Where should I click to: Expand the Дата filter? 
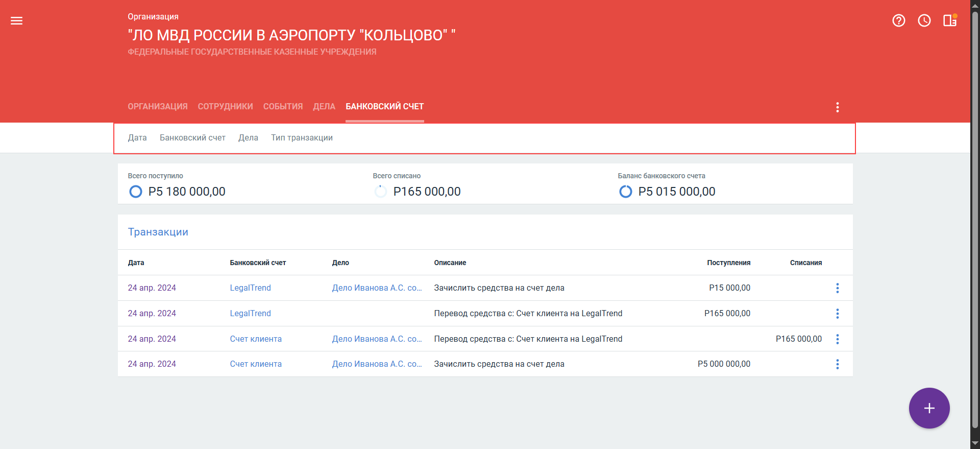click(137, 138)
